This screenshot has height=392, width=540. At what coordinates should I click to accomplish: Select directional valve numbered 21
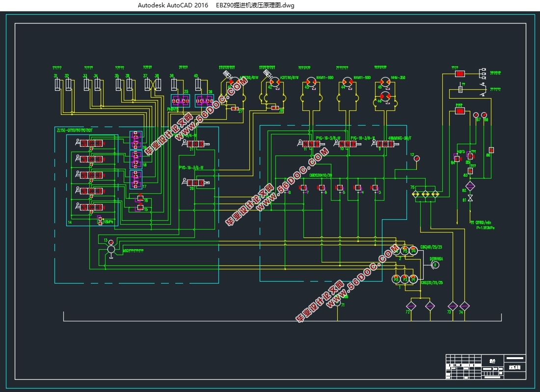[195, 144]
